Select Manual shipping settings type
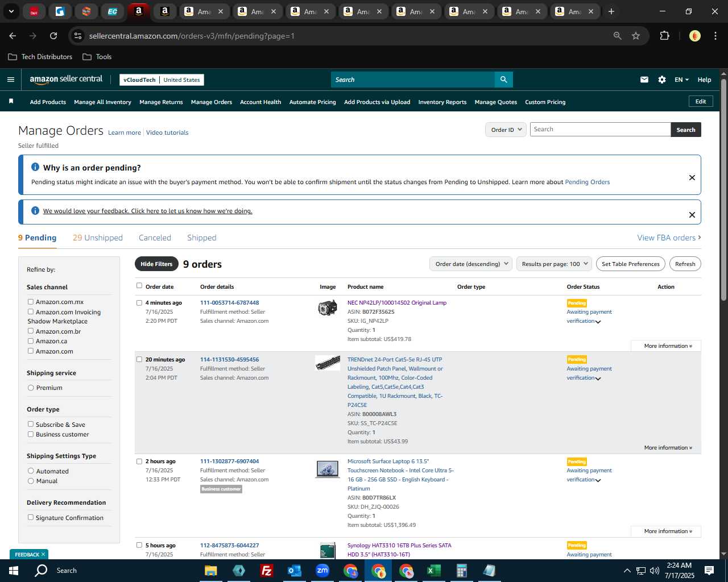Screen dimensions: 728x582 [x=31, y=481]
